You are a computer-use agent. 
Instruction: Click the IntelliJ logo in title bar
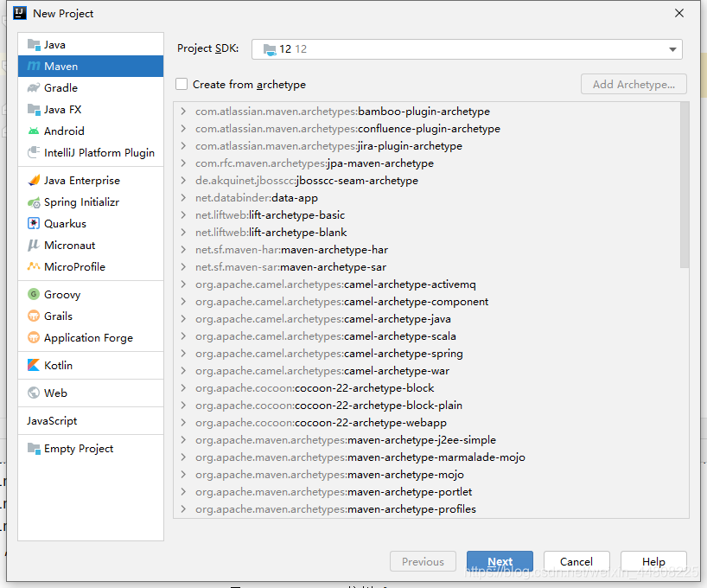[x=20, y=13]
